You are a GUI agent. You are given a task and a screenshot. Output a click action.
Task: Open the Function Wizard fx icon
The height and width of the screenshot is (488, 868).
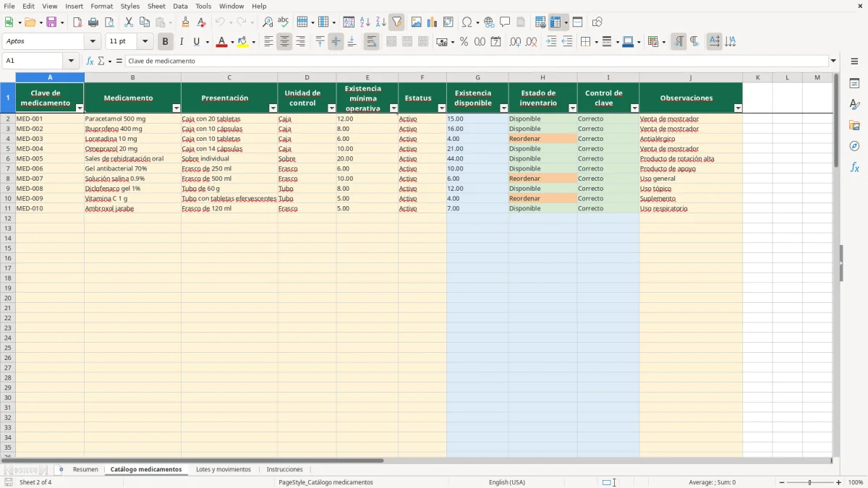[90, 61]
